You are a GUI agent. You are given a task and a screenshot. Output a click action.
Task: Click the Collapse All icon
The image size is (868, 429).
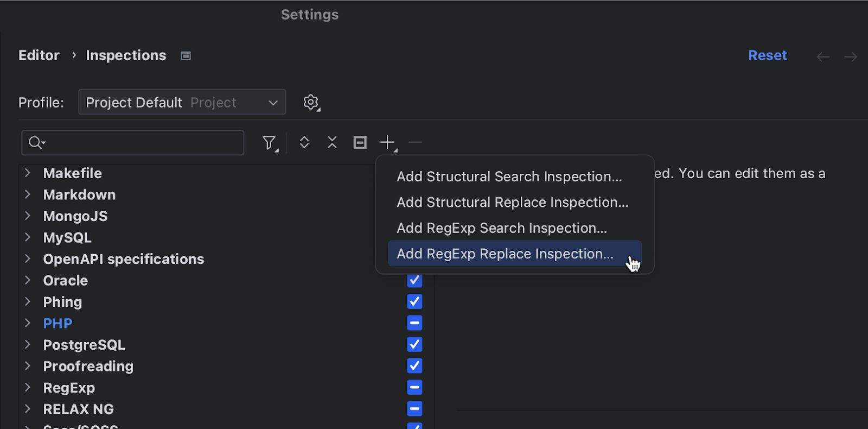(332, 142)
